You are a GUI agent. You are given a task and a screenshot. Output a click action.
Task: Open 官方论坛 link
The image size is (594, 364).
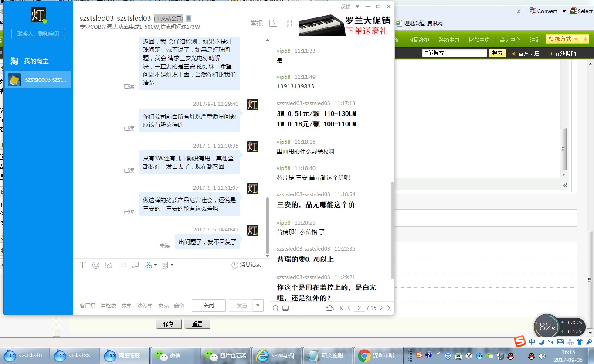(528, 54)
